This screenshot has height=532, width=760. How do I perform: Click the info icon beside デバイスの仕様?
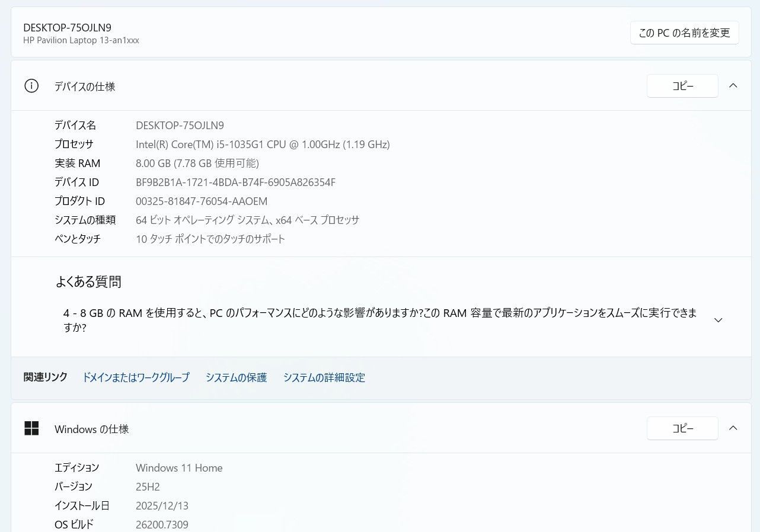coord(31,86)
